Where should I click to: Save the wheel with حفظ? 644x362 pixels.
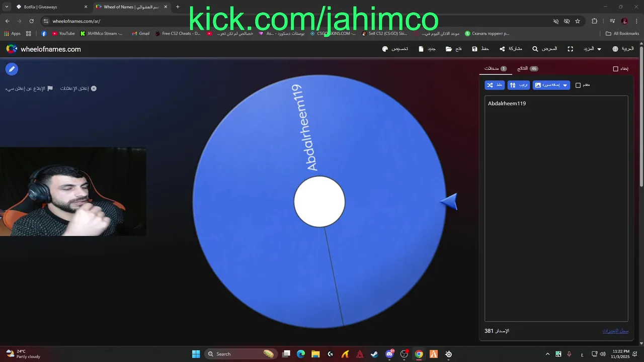pos(480,49)
